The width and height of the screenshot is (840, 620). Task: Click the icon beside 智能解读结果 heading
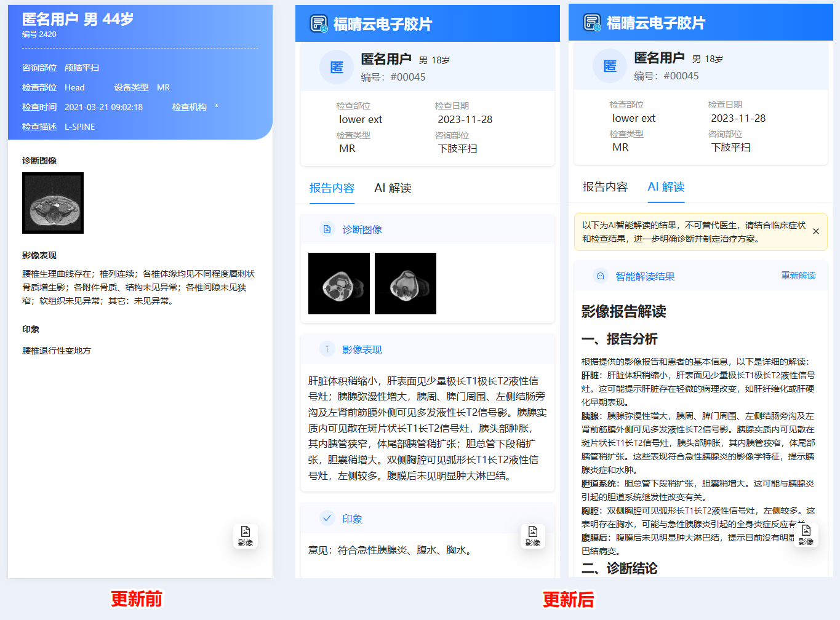pyautogui.click(x=601, y=276)
